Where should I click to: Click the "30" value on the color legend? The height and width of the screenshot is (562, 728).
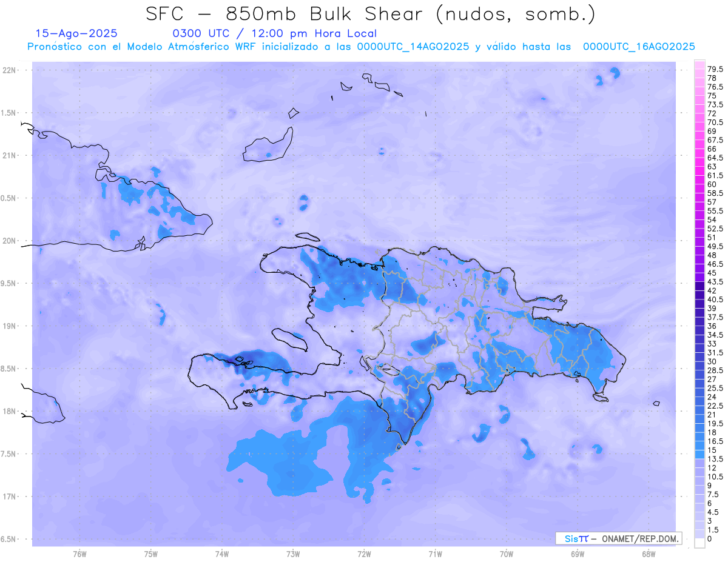click(x=712, y=361)
